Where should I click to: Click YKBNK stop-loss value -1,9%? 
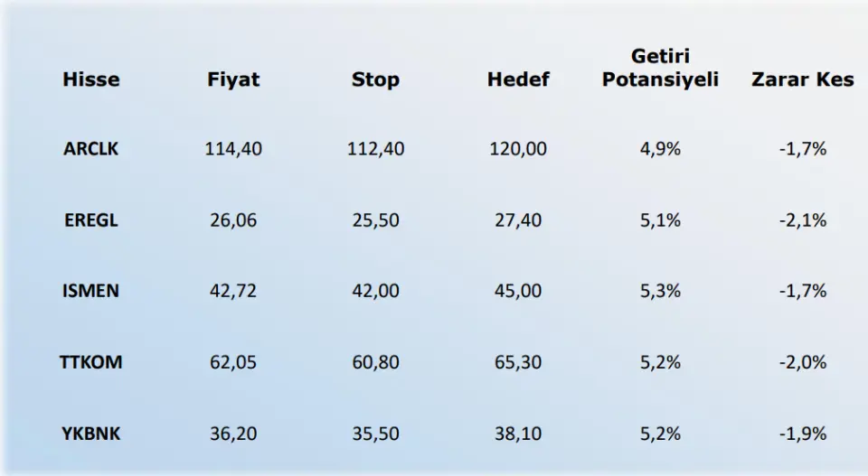802,434
